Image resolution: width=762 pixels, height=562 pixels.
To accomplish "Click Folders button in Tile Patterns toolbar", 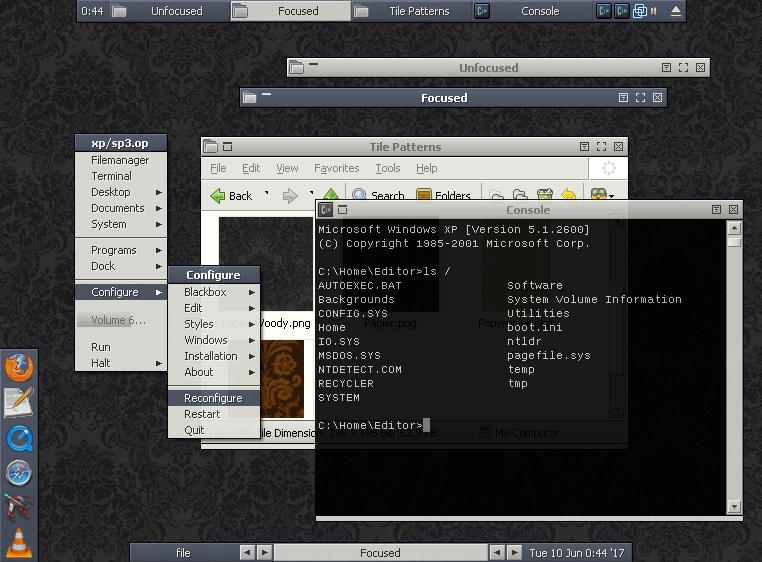I will click(x=444, y=194).
